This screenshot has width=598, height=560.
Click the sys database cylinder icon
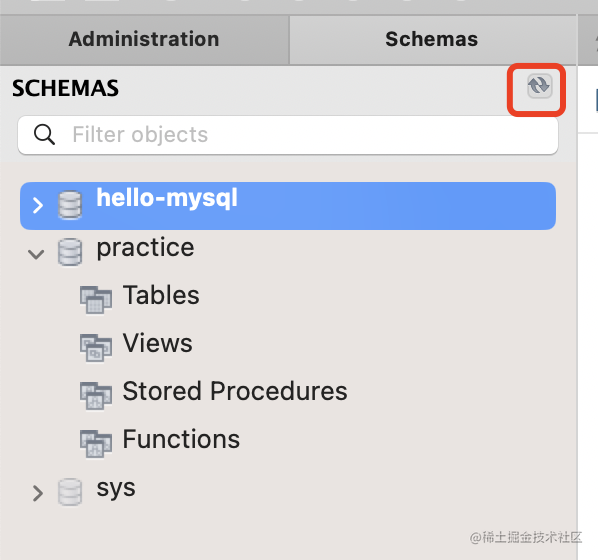(70, 492)
